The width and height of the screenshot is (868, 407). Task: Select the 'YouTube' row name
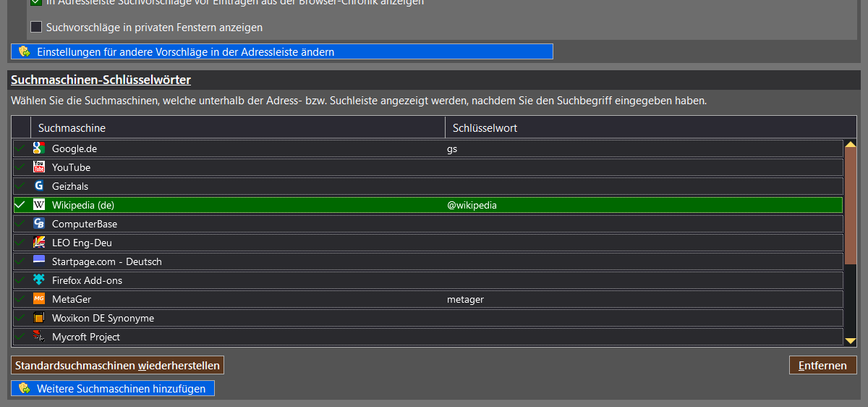pyautogui.click(x=71, y=167)
